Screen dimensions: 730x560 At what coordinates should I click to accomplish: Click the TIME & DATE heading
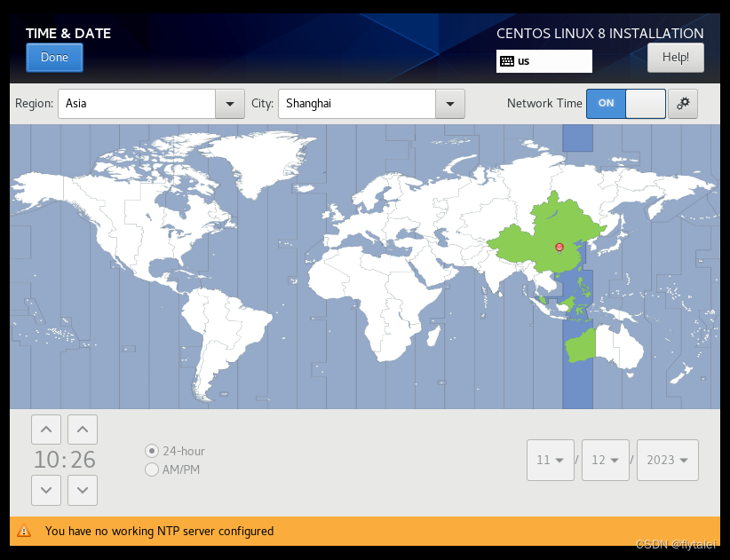click(x=68, y=34)
